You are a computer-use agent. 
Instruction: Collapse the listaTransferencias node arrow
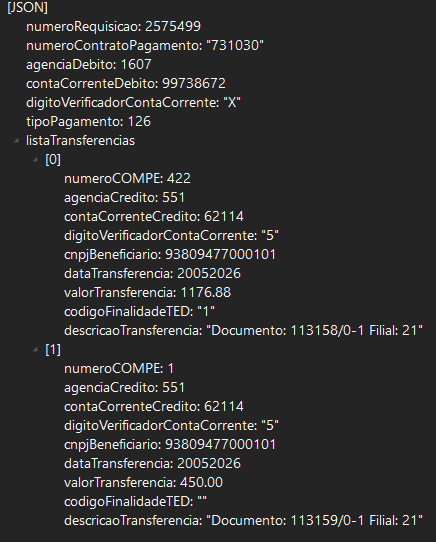(x=16, y=140)
